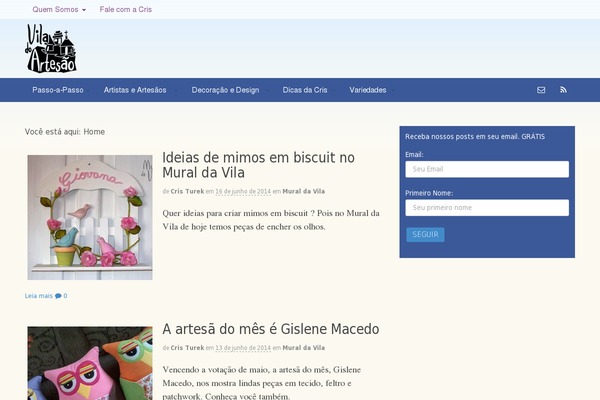The image size is (600, 400).
Task: Open the biscuit wreath post thumbnail
Action: 90,217
